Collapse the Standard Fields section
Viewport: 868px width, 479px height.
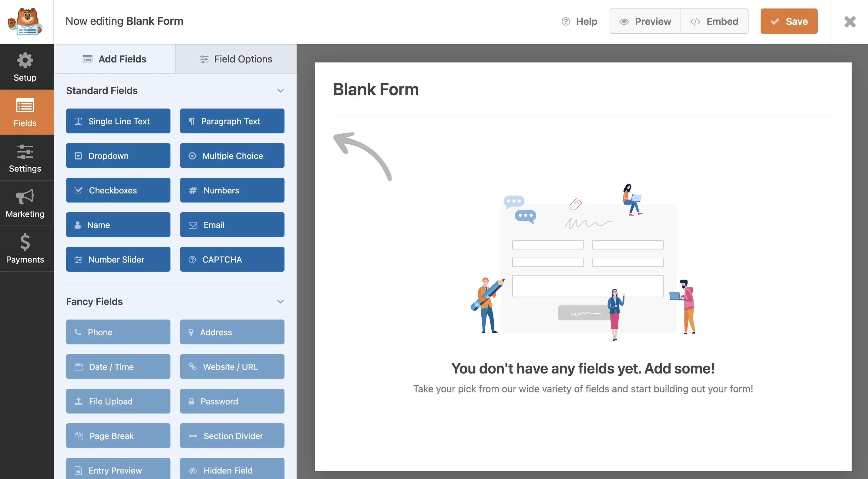coord(280,91)
